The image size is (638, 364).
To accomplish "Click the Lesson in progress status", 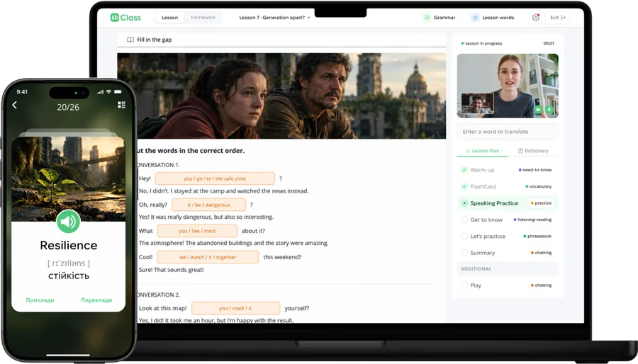I will 482,43.
